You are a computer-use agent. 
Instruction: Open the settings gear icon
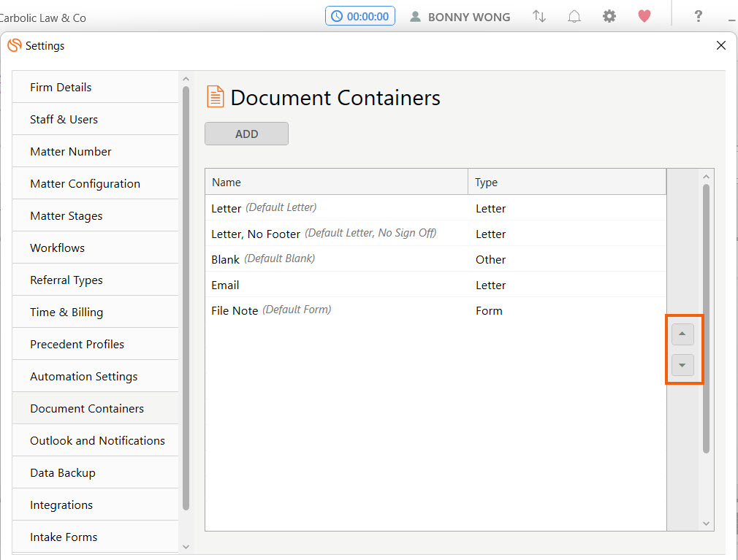pyautogui.click(x=609, y=16)
